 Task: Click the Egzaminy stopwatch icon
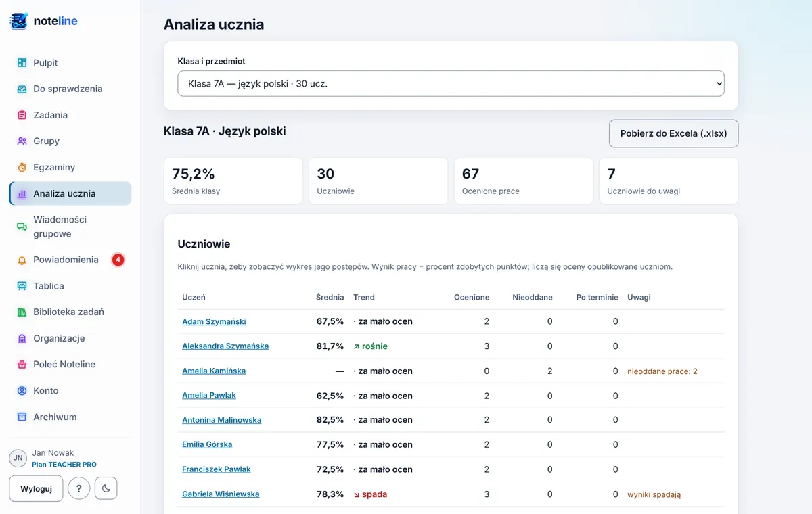(22, 167)
